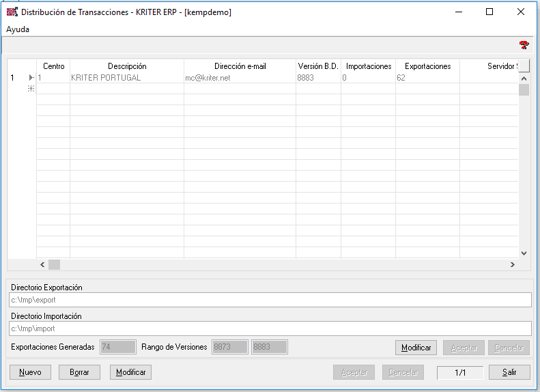Select the Importaciones cell showing 0

369,78
